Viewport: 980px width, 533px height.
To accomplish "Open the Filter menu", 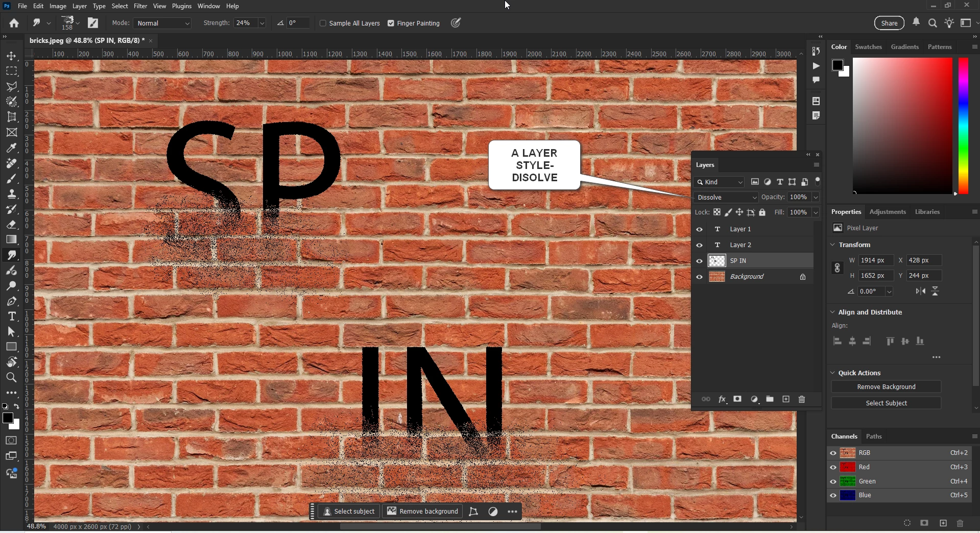I will 140,6.
